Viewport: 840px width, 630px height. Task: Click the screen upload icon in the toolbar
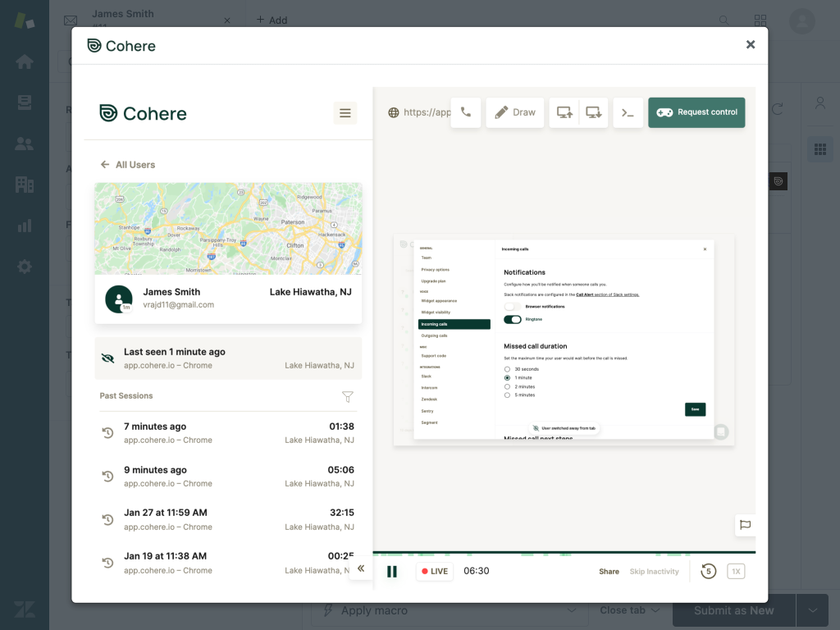pyautogui.click(x=566, y=112)
